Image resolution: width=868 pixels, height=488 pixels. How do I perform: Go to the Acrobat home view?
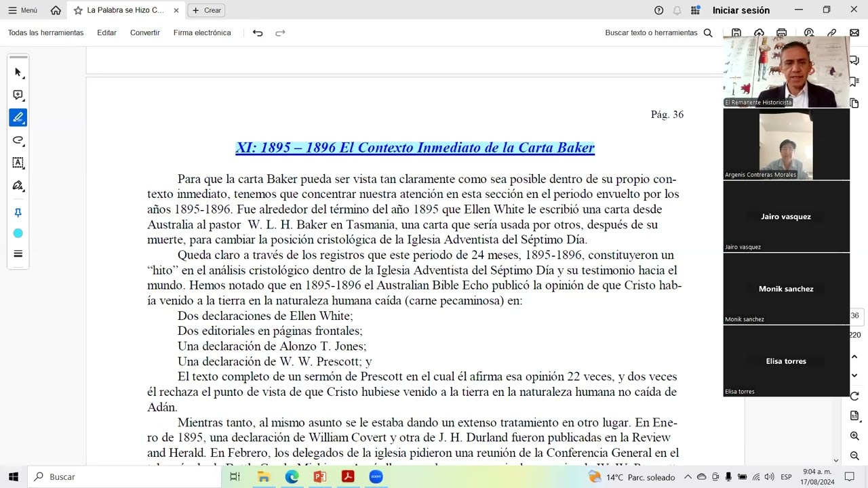pyautogui.click(x=56, y=10)
